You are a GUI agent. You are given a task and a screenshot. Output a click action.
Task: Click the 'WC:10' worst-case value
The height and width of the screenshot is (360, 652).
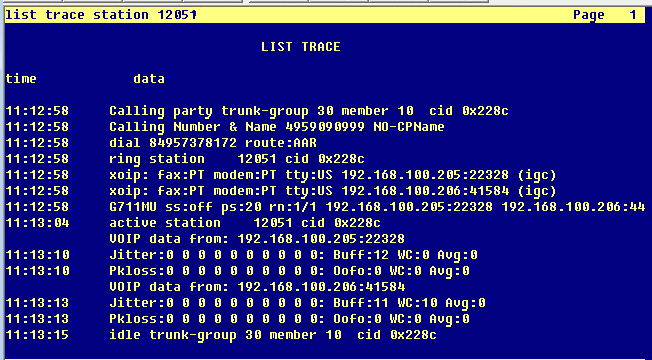417,303
